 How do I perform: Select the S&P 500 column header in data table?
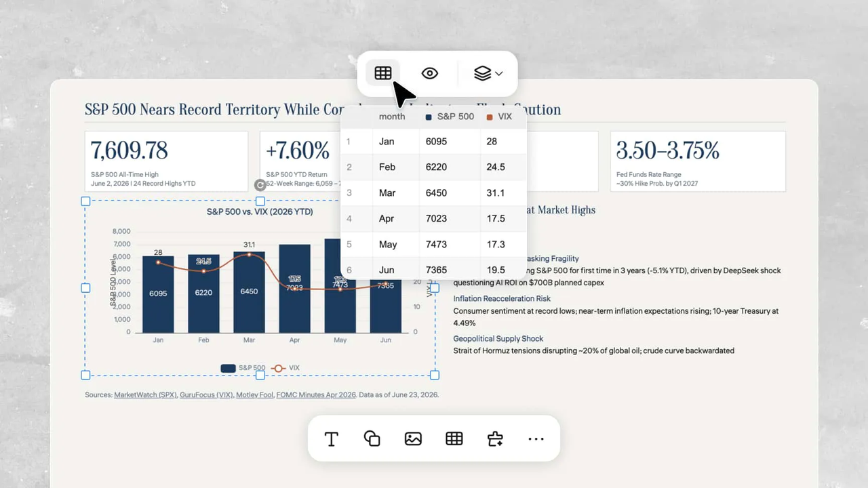tap(450, 117)
